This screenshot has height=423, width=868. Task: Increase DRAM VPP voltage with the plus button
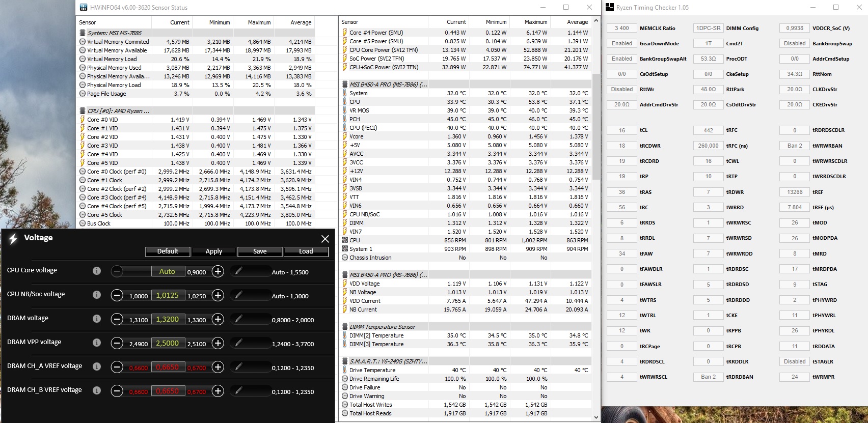(218, 343)
